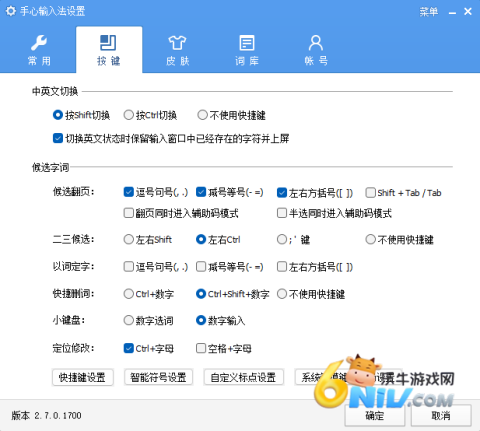Open the 皮肤 shirt icon tab
The height and width of the screenshot is (431, 480).
177,50
